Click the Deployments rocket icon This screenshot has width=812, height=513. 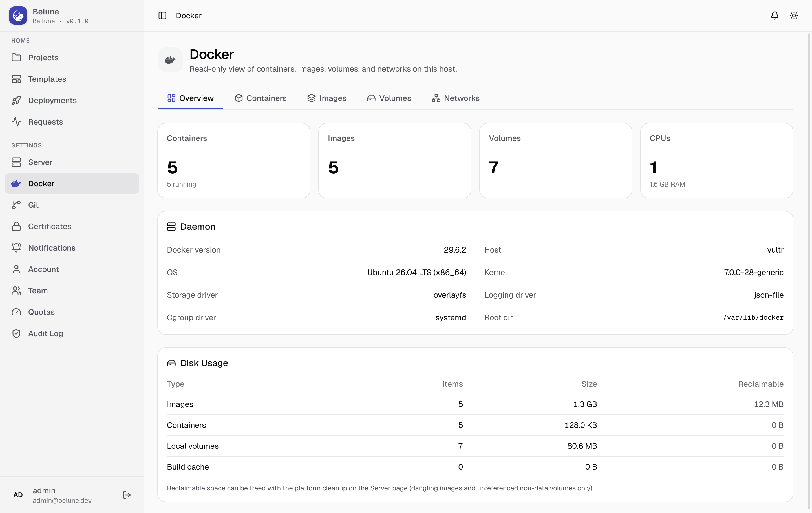click(16, 100)
